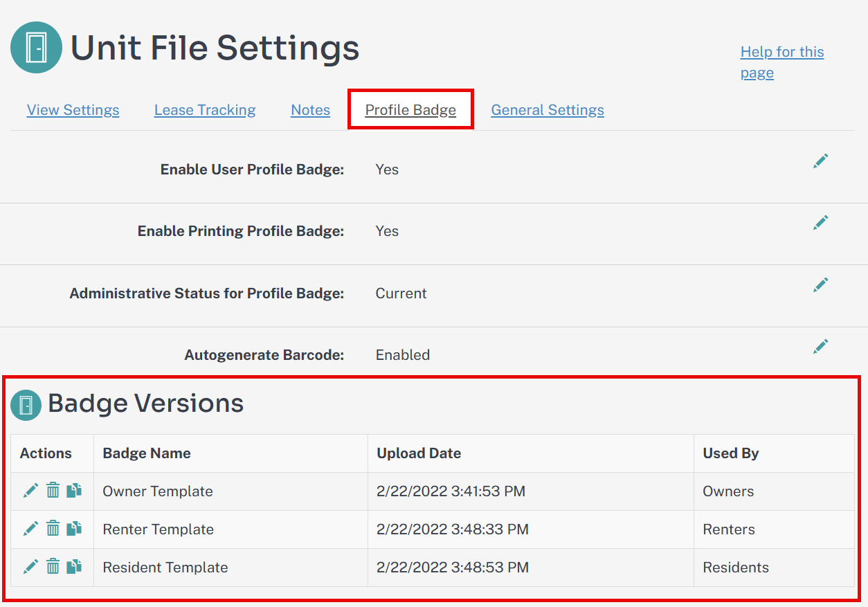Select the Profile Badge tab
Screen dimensions: 868x607
[x=410, y=109]
